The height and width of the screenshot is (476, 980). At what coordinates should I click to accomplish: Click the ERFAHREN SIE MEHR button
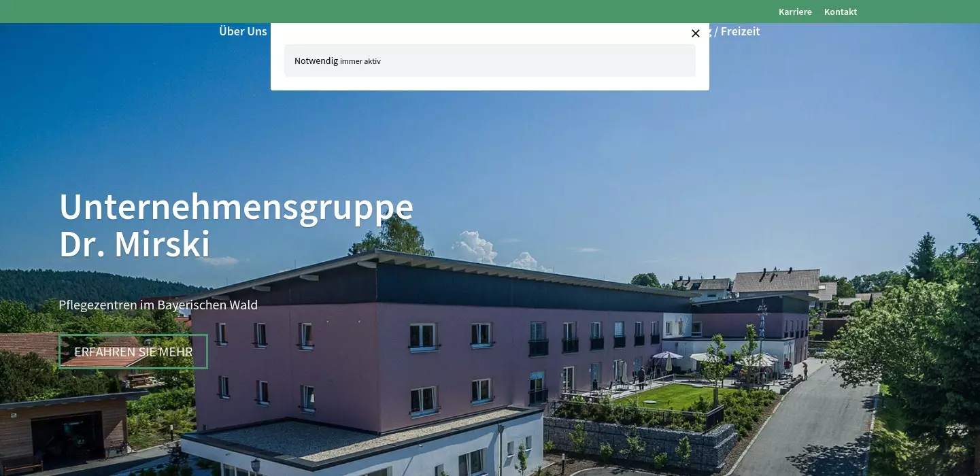click(133, 352)
